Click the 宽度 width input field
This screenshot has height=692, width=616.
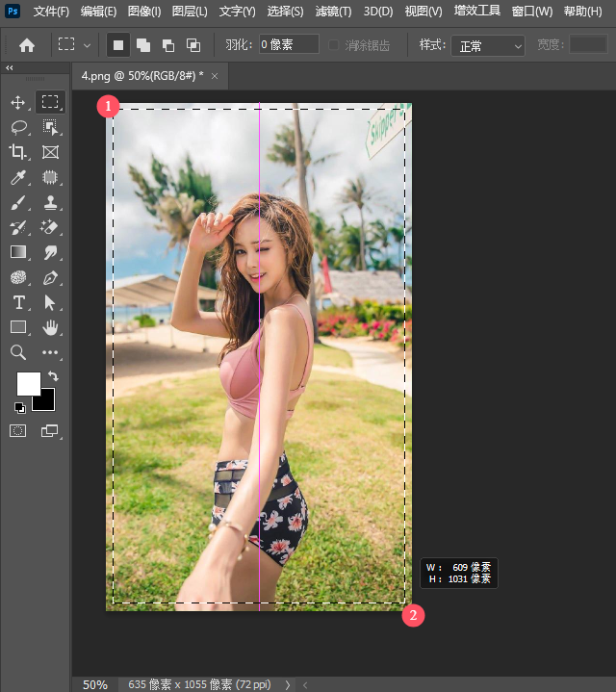(x=589, y=44)
